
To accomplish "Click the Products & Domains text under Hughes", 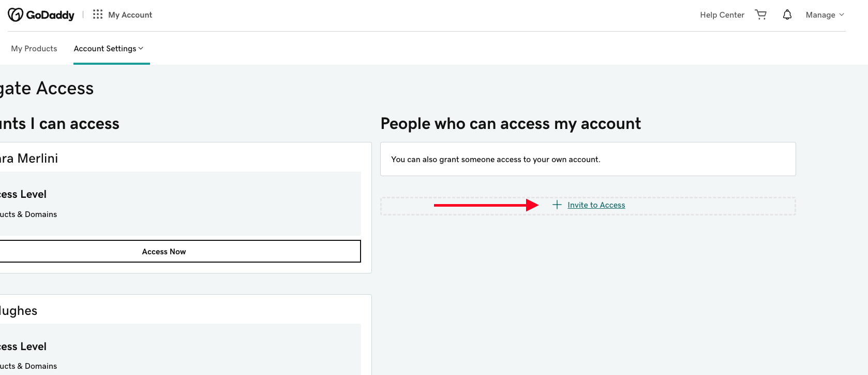I will pyautogui.click(x=28, y=366).
